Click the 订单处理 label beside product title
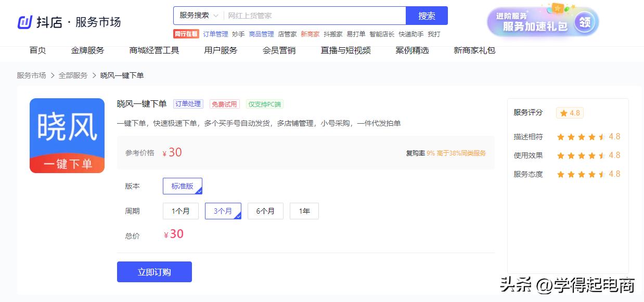The width and height of the screenshot is (644, 302). pyautogui.click(x=188, y=104)
